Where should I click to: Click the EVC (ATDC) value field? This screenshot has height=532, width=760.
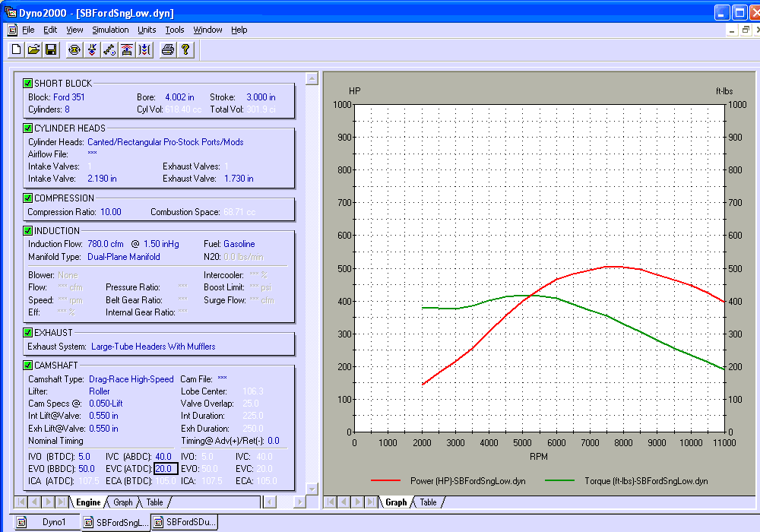(165, 469)
